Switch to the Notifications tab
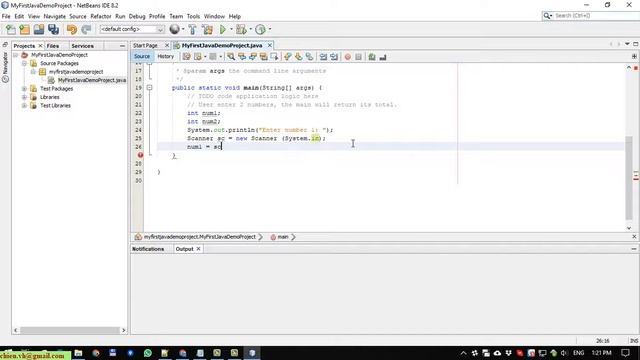Image resolution: width=640 pixels, height=360 pixels. pos(148,249)
